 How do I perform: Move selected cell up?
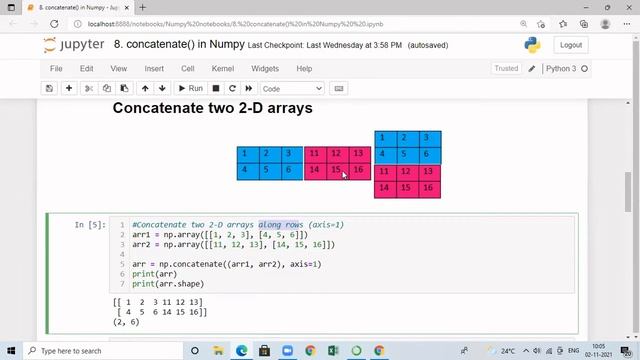(145, 89)
